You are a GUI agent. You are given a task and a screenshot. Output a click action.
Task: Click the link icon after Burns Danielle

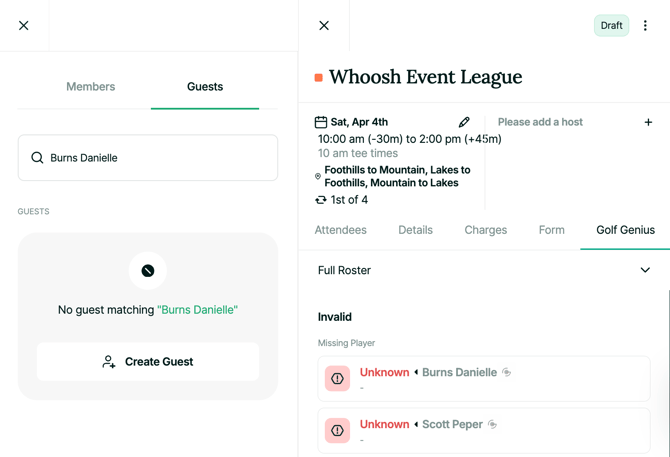507,372
